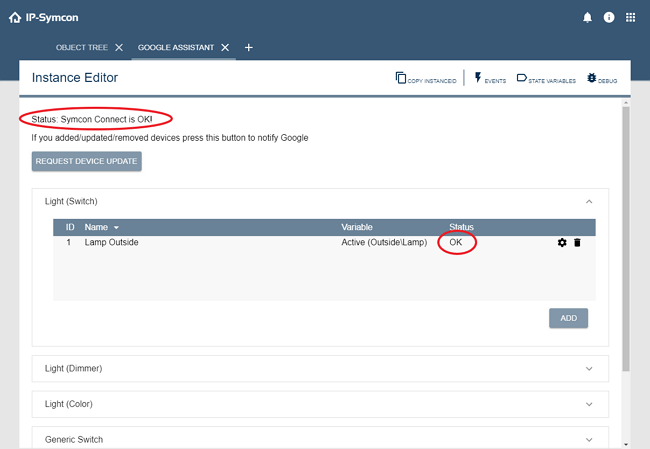The image size is (650, 449).
Task: Open the apps grid menu
Action: pos(631,17)
